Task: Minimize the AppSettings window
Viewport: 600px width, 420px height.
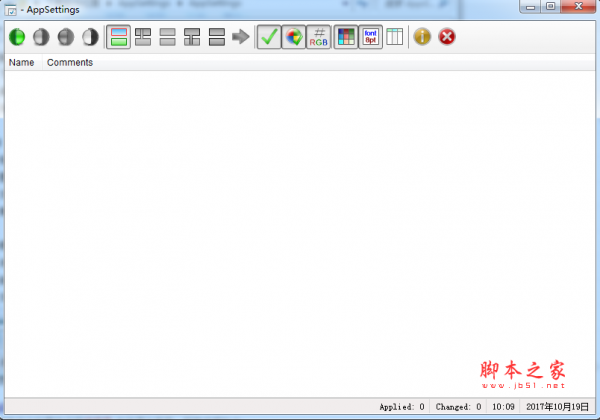Action: (x=530, y=7)
